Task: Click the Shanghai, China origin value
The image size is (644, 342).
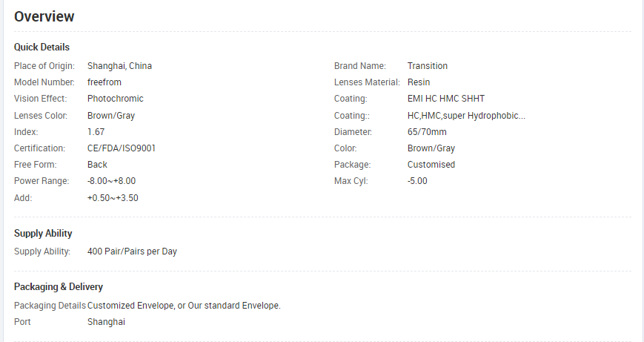Action: (119, 66)
